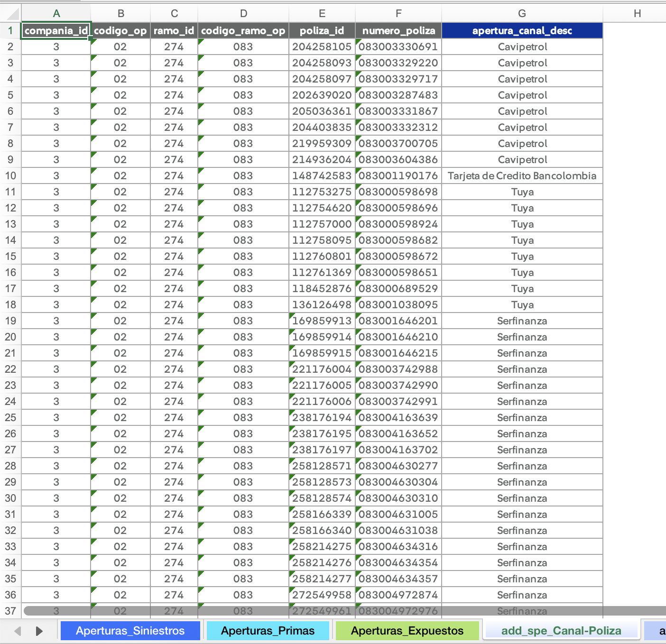Select poliza_id cell 112757000
This screenshot has height=644, width=666.
click(322, 224)
